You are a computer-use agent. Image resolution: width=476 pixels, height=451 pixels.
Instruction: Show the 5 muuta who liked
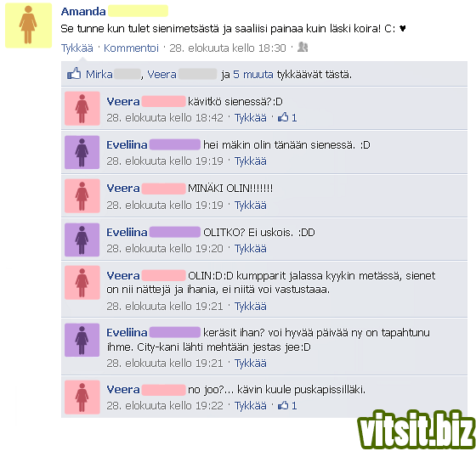tap(253, 74)
